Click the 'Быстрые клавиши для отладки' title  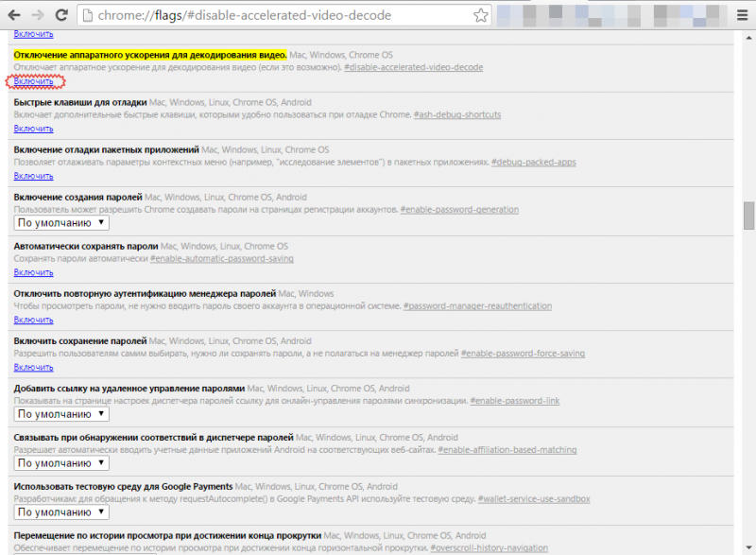80,102
